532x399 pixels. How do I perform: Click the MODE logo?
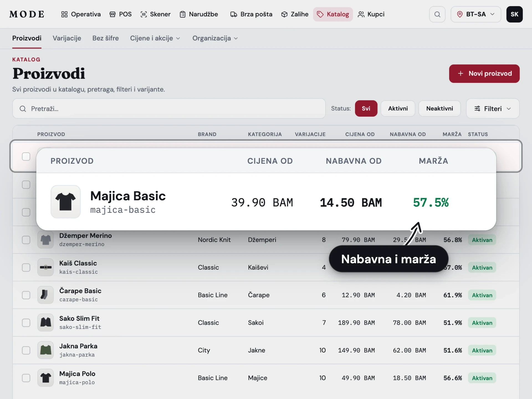(x=27, y=14)
